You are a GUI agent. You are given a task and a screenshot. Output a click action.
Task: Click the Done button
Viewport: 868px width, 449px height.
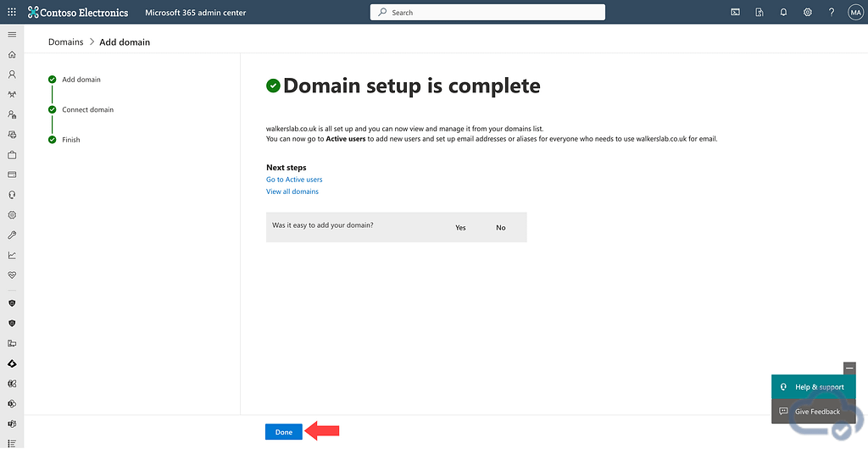pos(284,432)
